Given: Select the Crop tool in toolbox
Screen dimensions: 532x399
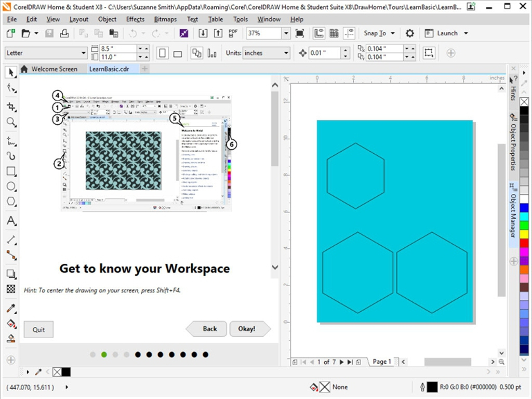Looking at the screenshot, I should tap(11, 107).
